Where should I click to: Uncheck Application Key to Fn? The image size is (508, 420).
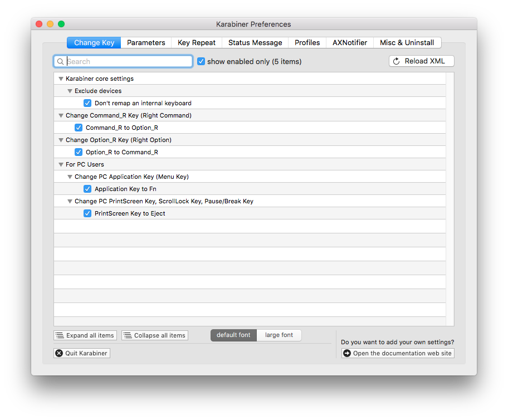(87, 189)
